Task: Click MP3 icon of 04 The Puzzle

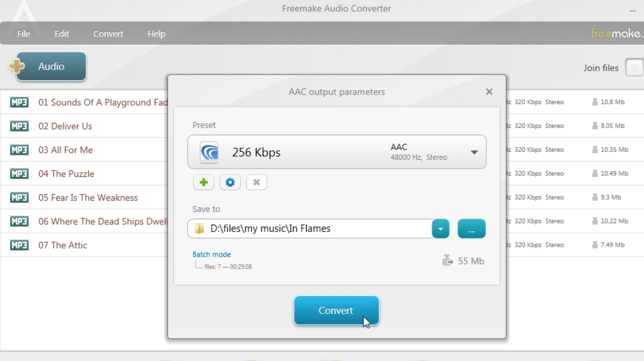Action: [19, 174]
